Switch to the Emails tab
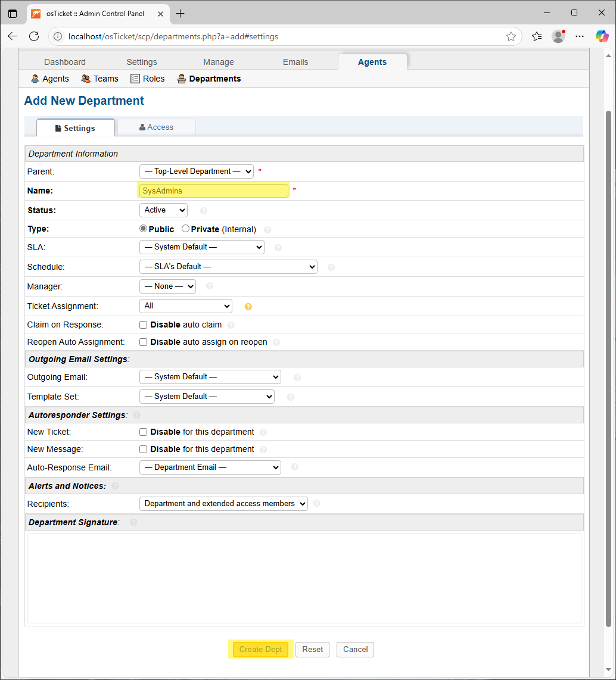616x680 pixels. (295, 62)
